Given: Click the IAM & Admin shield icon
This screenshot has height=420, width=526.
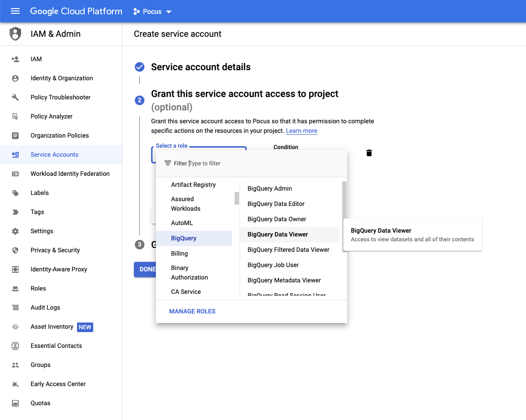Looking at the screenshot, I should (x=15, y=34).
